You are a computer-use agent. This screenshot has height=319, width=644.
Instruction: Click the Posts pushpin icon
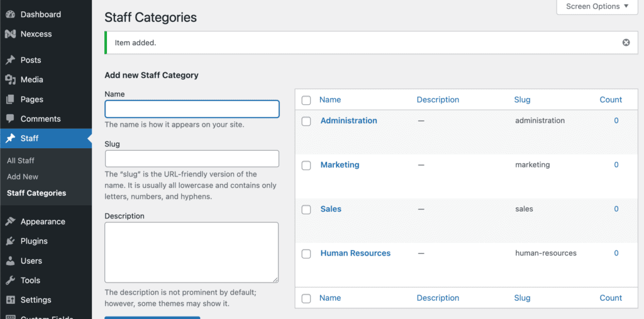pos(10,60)
